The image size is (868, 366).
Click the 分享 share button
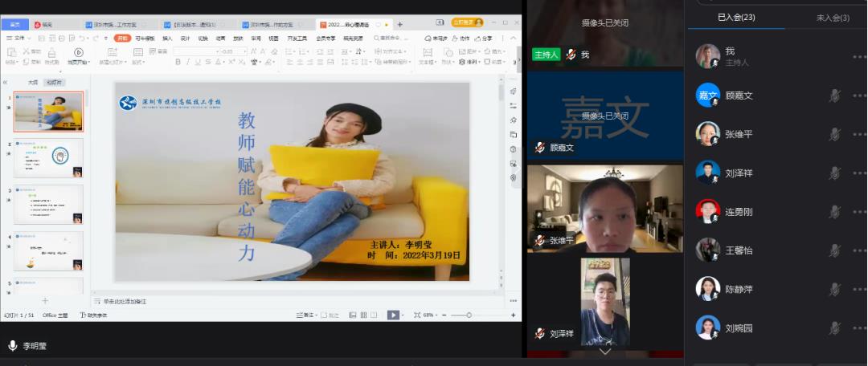click(x=484, y=39)
